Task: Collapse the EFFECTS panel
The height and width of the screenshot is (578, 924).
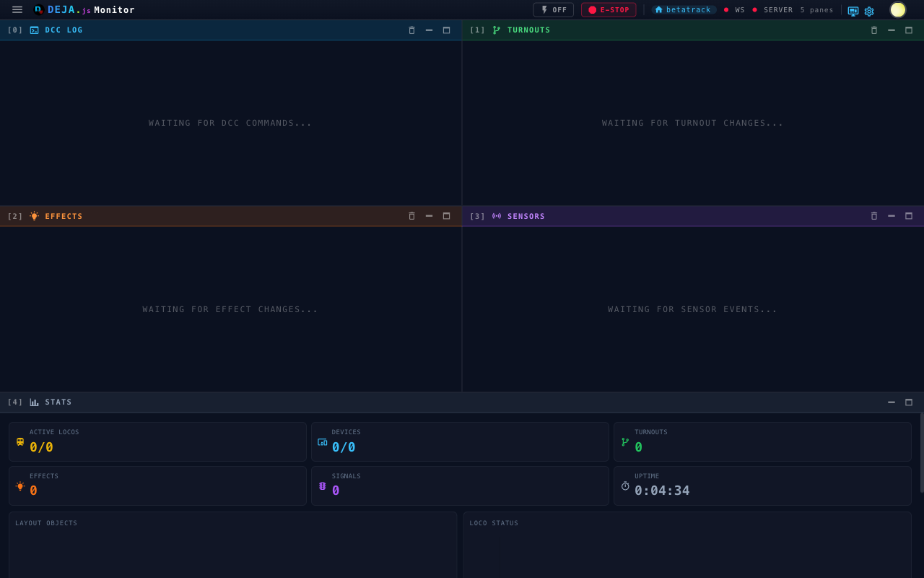Action: 429,215
